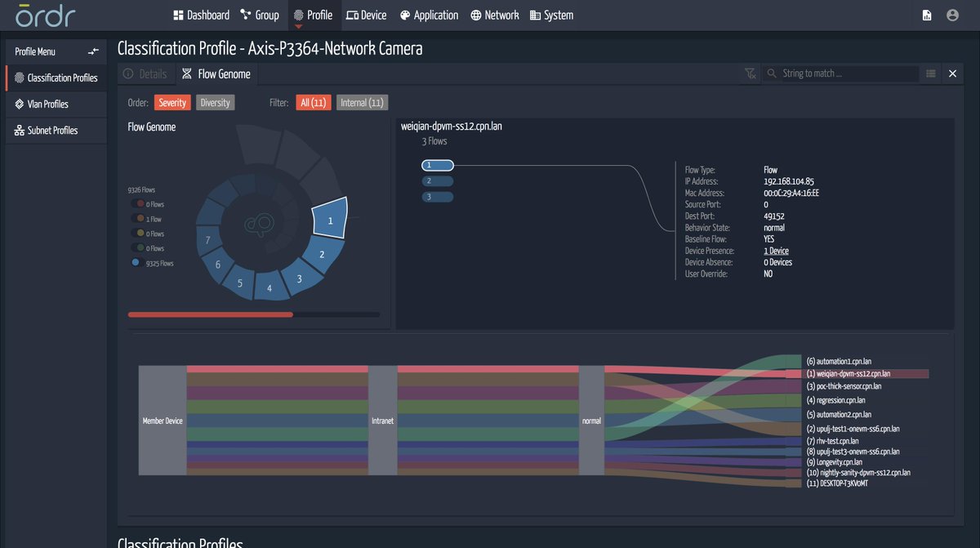Image resolution: width=980 pixels, height=548 pixels.
Task: Click the 1 Device link under Device Presence
Action: [x=776, y=251]
